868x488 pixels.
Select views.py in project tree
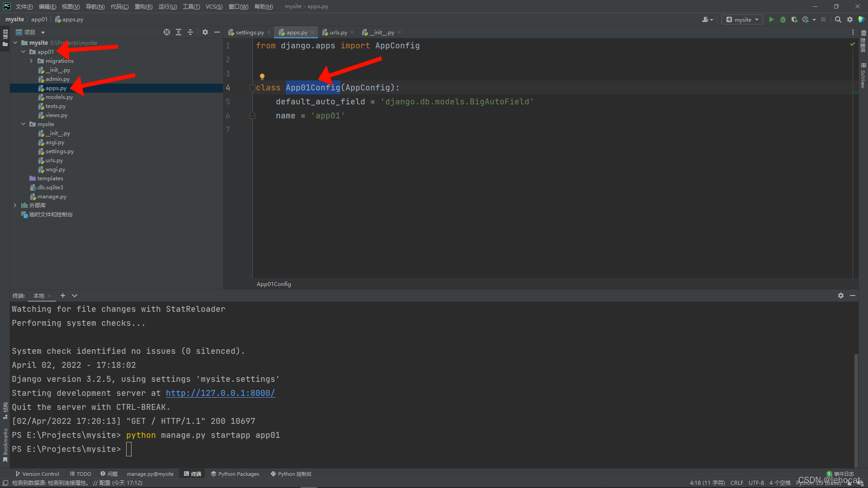[56, 115]
